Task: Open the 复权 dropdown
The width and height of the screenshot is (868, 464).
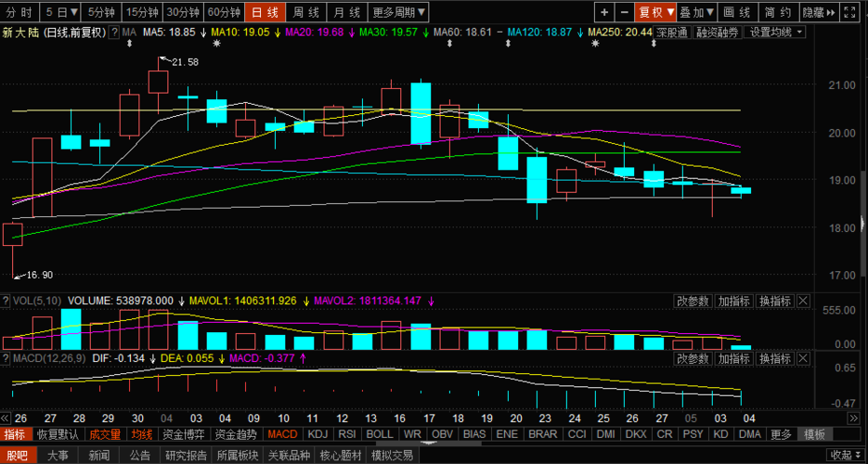Action: [655, 12]
